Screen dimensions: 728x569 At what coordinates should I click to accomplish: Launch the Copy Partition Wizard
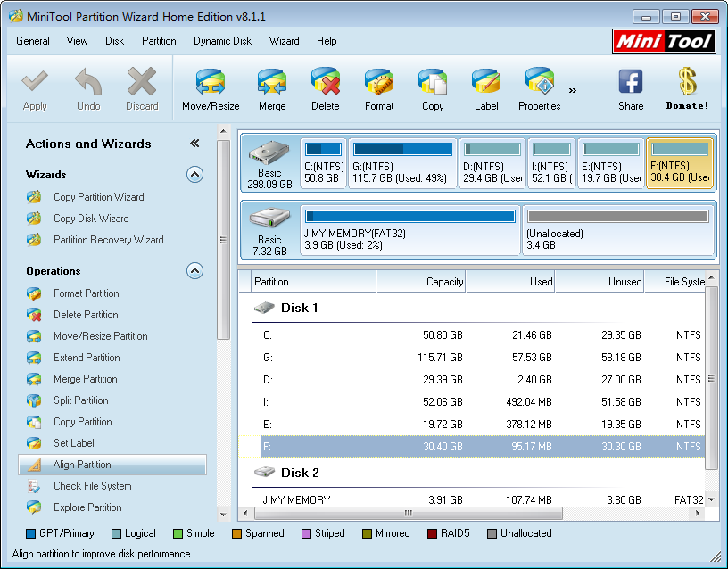pos(98,197)
